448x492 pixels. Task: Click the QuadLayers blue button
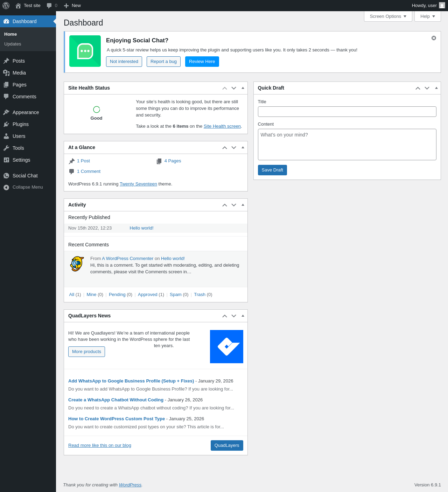pyautogui.click(x=227, y=445)
